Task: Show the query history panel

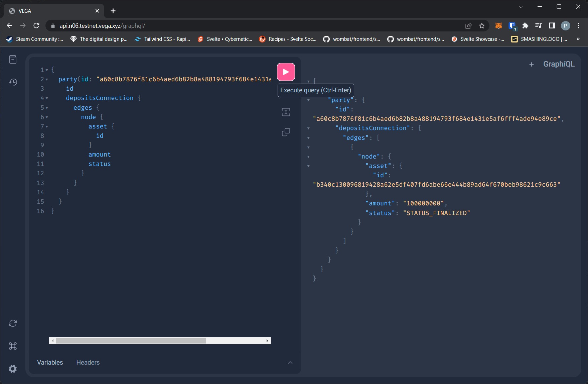Action: pyautogui.click(x=13, y=82)
